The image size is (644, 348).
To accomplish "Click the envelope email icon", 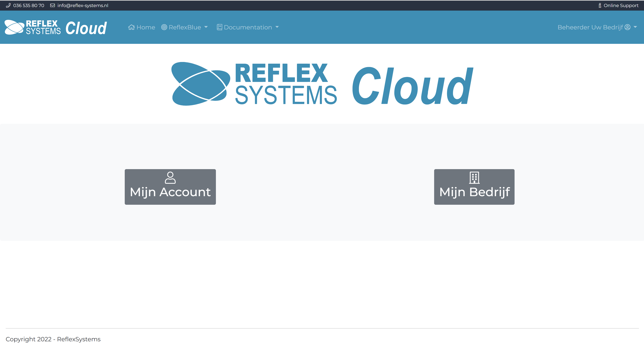I will tap(53, 5).
